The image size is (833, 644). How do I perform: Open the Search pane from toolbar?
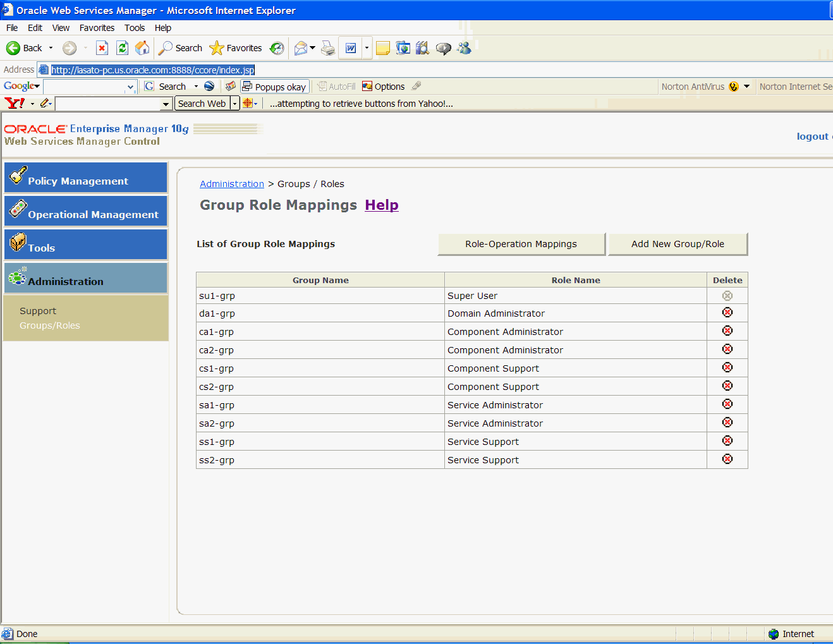click(x=181, y=48)
